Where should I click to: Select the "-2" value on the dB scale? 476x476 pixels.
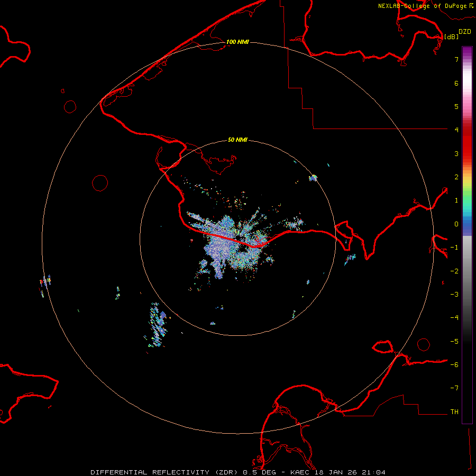tap(454, 271)
